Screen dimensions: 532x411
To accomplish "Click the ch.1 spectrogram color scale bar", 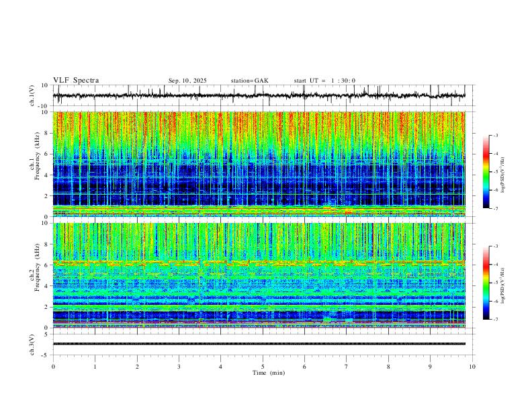I will 486,172.
